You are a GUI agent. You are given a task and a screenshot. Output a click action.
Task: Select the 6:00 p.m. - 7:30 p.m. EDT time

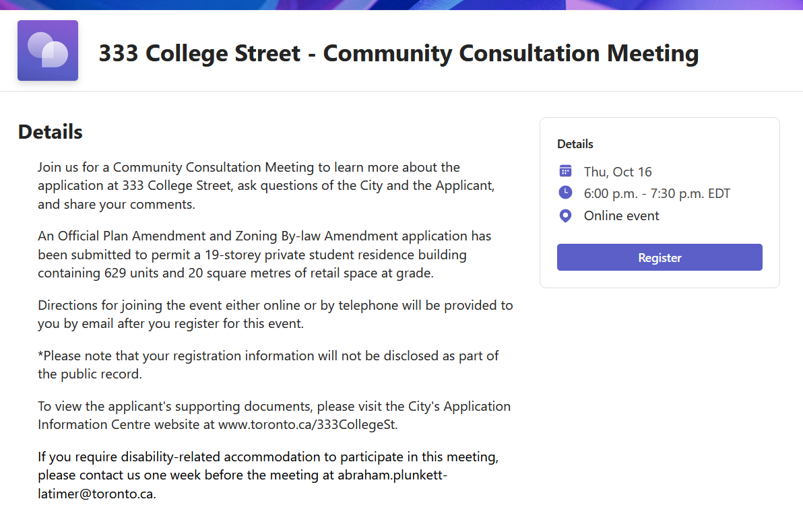pos(657,194)
